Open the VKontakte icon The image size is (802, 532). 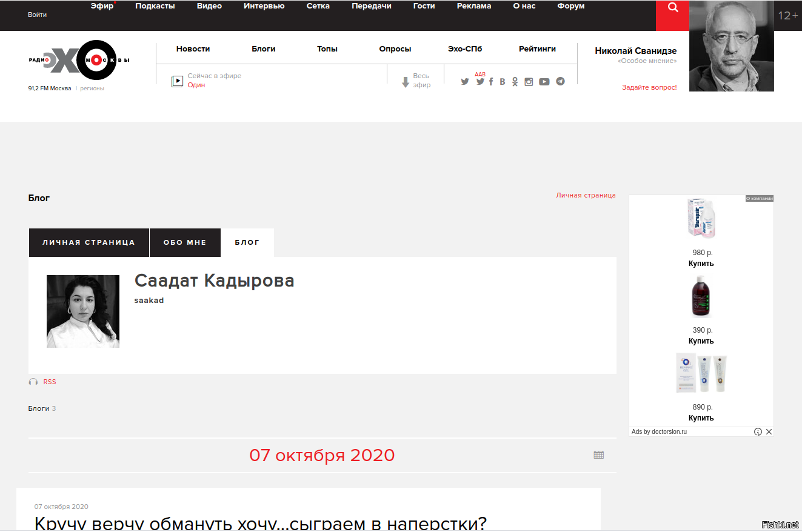502,82
